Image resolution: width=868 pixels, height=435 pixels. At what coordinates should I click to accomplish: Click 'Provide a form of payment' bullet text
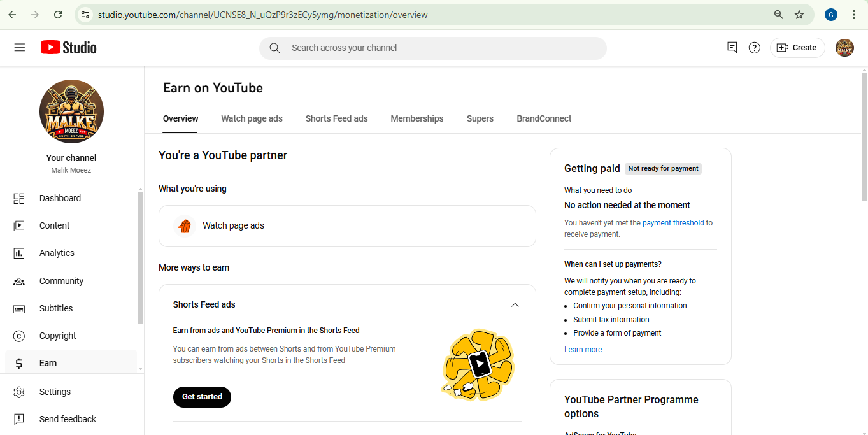[617, 333]
